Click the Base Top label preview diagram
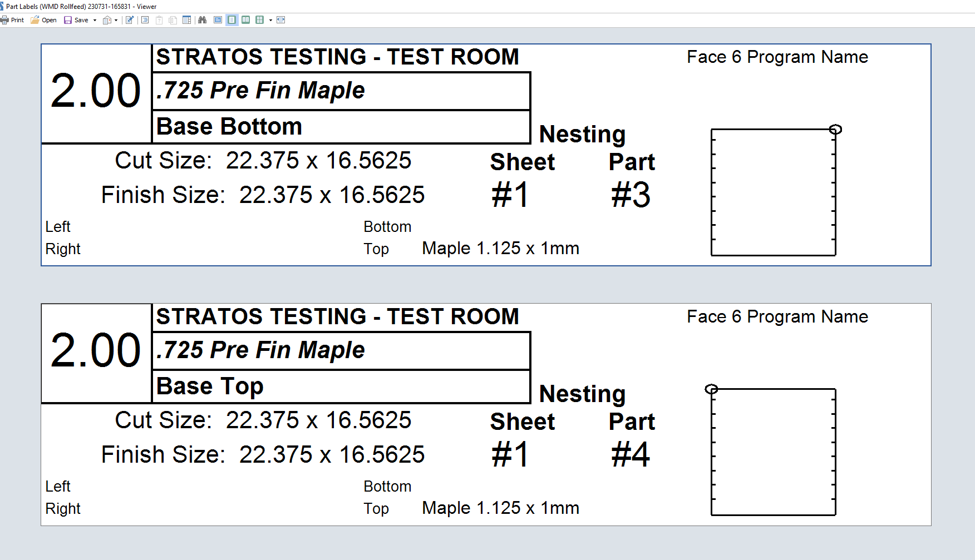This screenshot has height=560, width=975. tap(773, 452)
